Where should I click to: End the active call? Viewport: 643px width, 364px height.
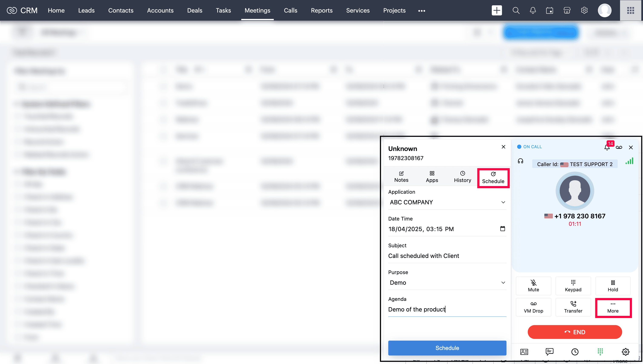(575, 332)
